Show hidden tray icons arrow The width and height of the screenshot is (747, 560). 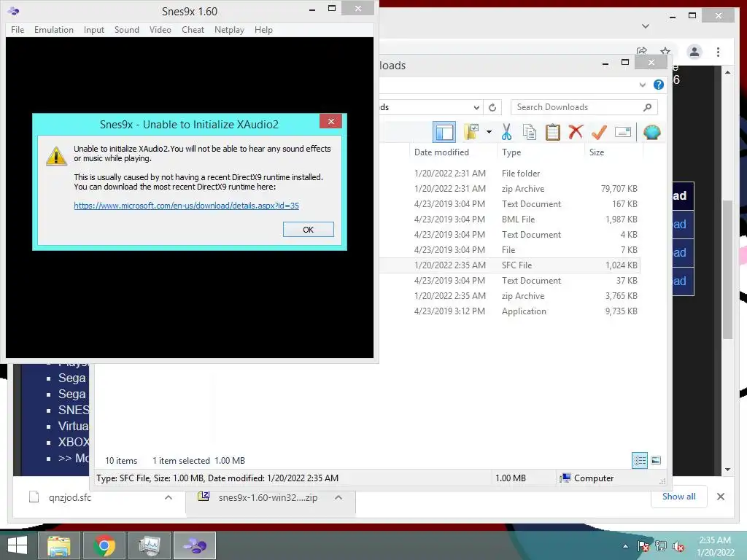click(625, 546)
